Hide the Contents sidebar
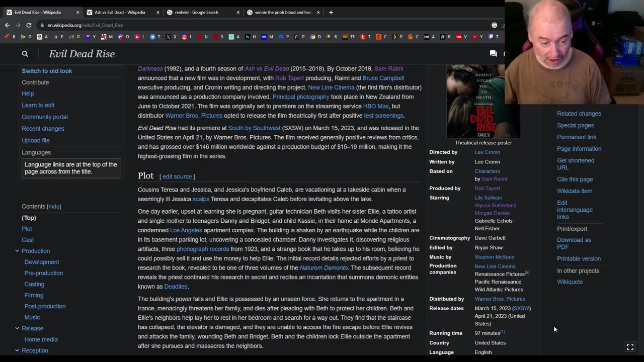This screenshot has height=362, width=644. (54, 207)
